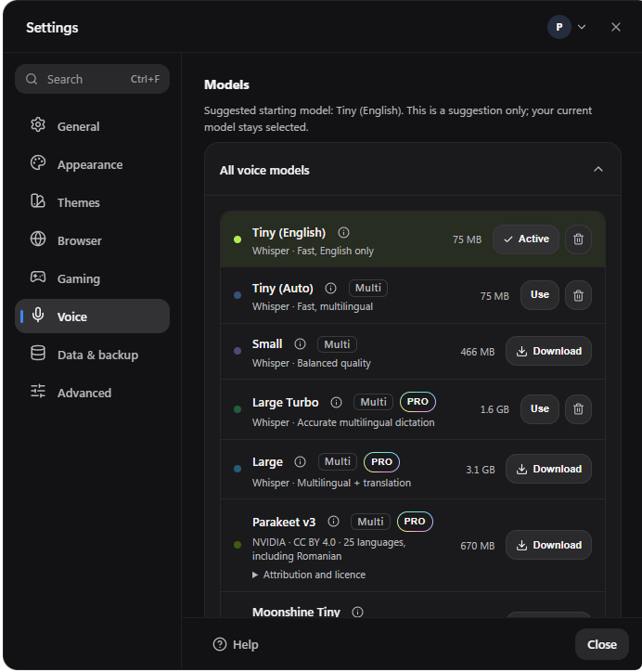This screenshot has width=642, height=672.
Task: Open info for Tiny (Auto) model
Action: pyautogui.click(x=330, y=289)
